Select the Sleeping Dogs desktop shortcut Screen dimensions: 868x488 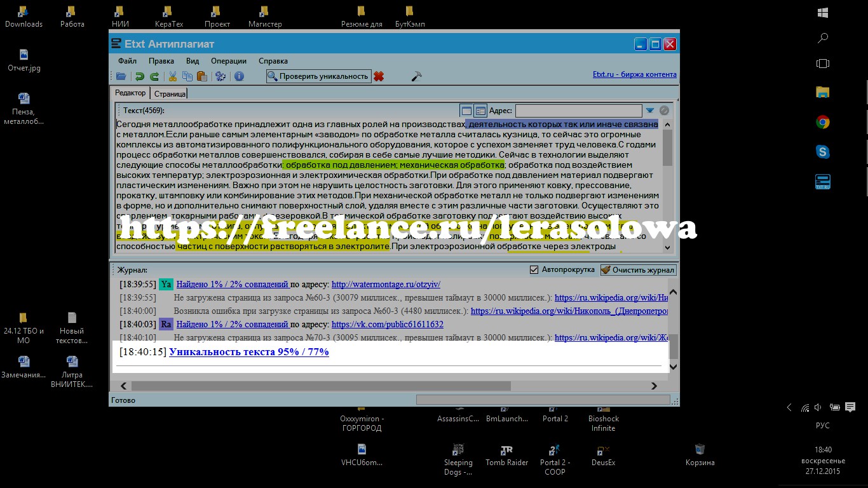point(458,460)
